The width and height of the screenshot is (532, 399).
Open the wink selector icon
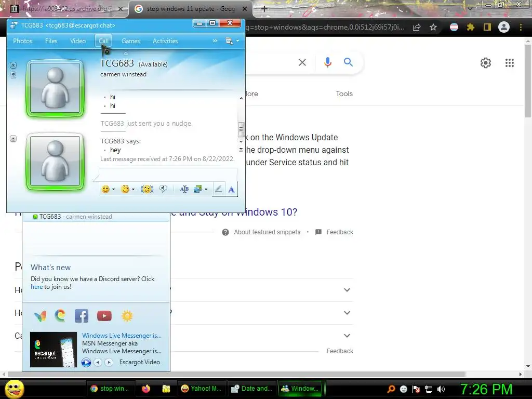tap(125, 189)
